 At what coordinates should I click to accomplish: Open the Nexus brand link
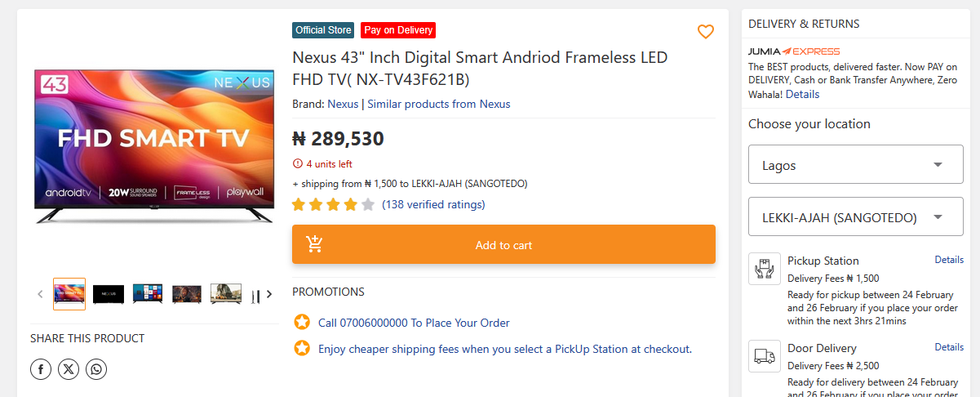click(x=343, y=104)
